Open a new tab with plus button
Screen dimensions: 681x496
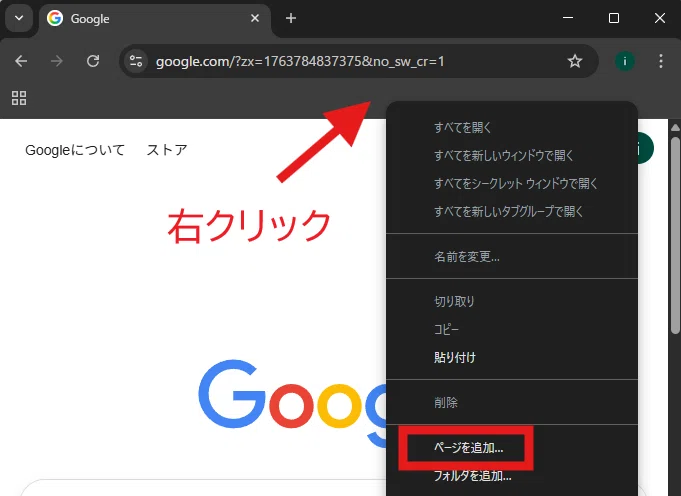[x=291, y=18]
